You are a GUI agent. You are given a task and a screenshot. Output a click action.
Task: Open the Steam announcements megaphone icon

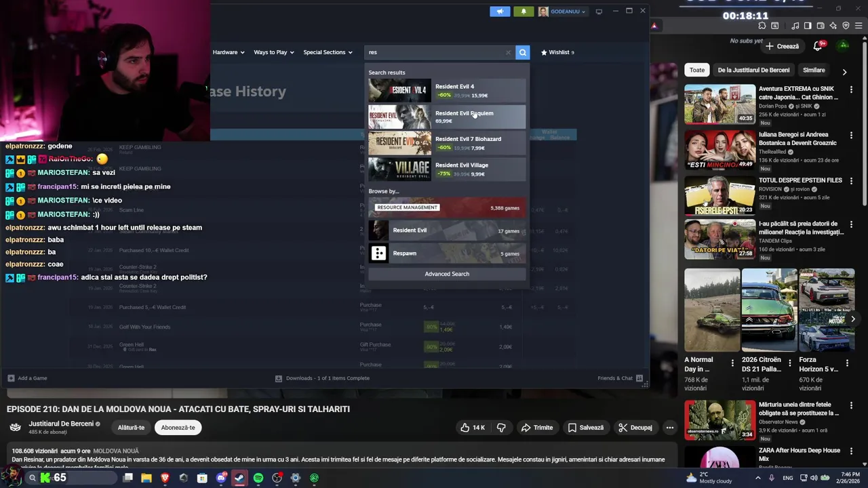[500, 12]
